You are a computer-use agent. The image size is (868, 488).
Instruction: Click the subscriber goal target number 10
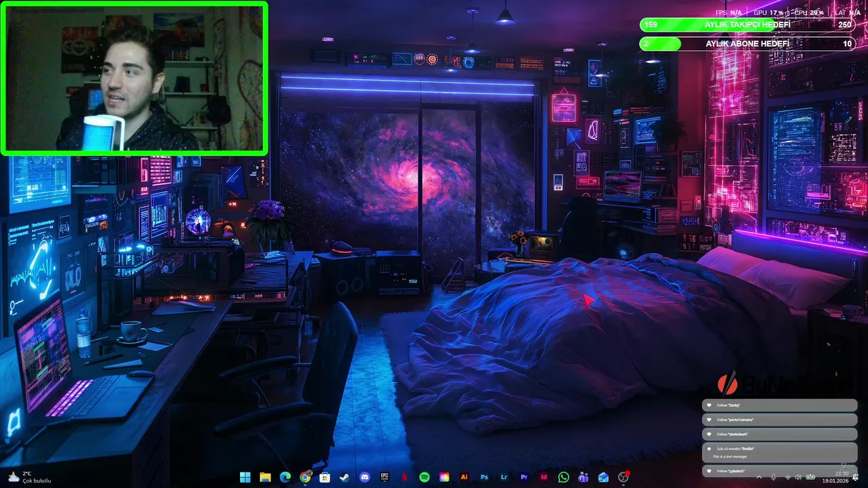(847, 43)
